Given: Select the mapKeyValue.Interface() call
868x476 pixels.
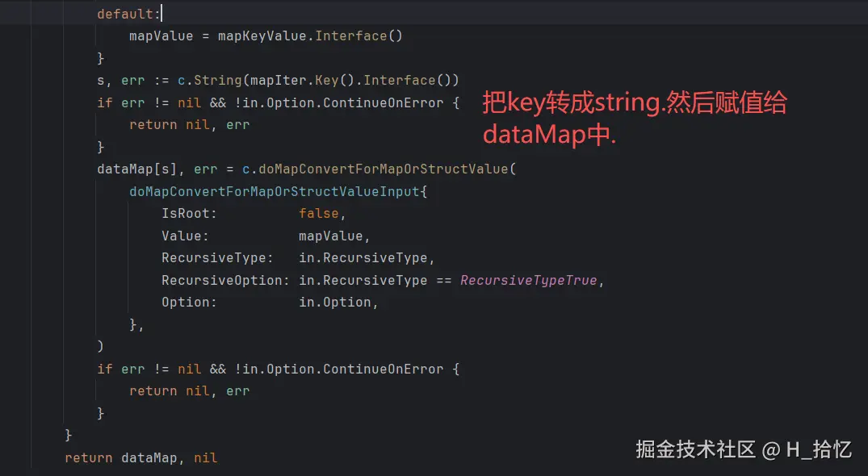Looking at the screenshot, I should pyautogui.click(x=310, y=36).
